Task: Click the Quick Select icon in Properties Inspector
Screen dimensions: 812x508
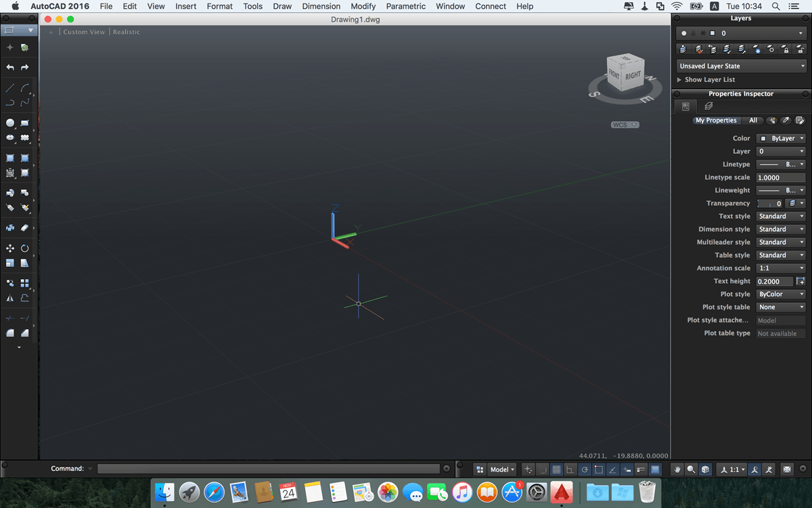Action: tap(771, 121)
